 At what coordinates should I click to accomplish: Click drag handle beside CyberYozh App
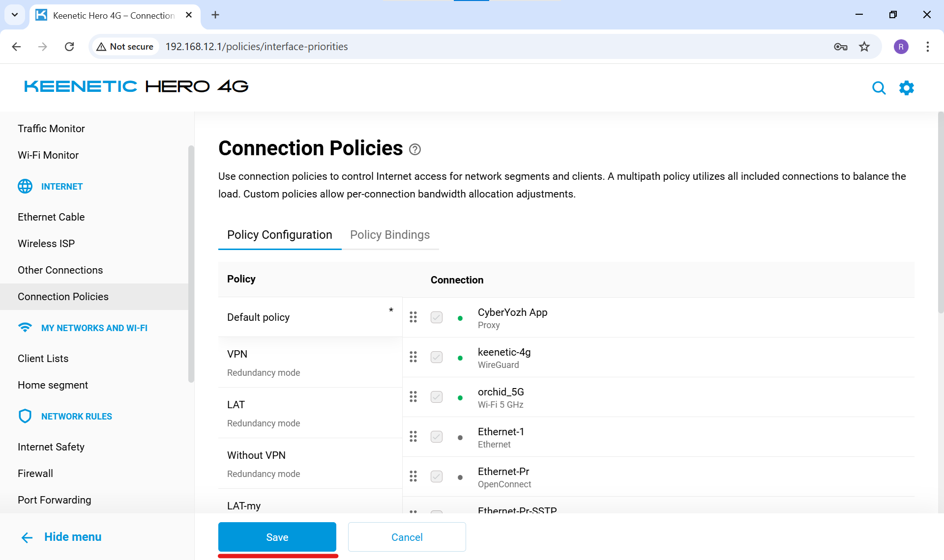(x=413, y=317)
